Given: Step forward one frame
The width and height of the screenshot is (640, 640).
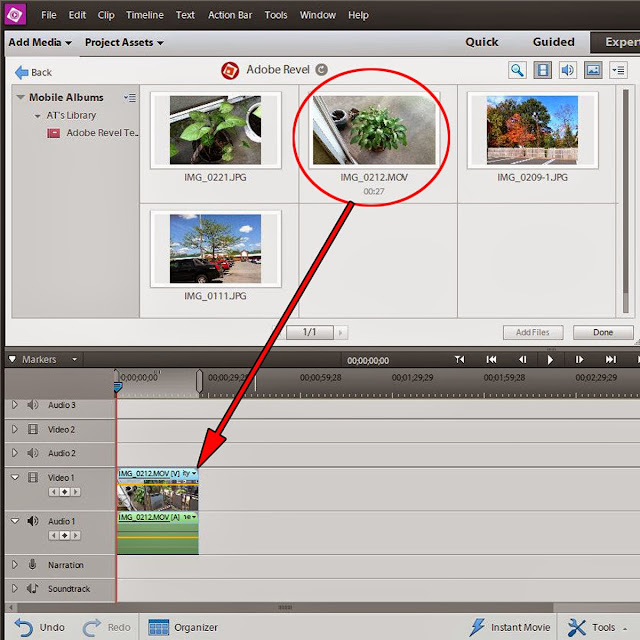Looking at the screenshot, I should tap(579, 359).
